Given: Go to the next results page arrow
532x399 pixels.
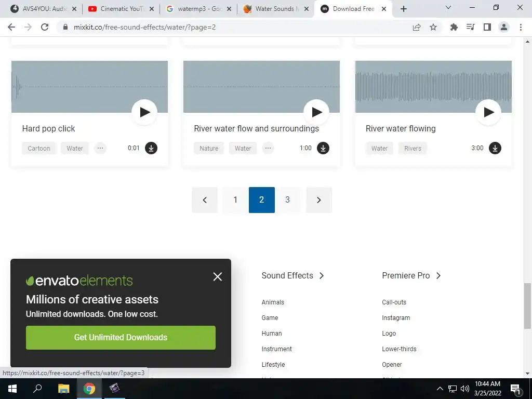Looking at the screenshot, I should click(x=319, y=200).
